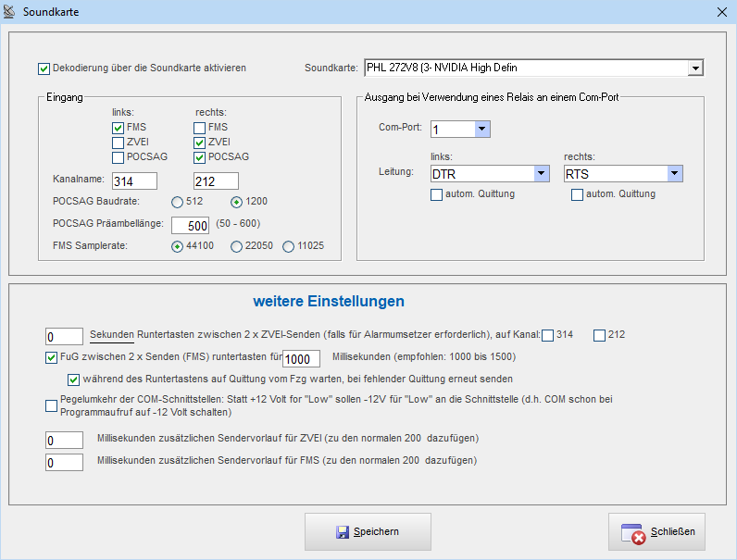The height and width of the screenshot is (560, 737).
Task: Open the left Leitung DTR dropdown
Action: pos(541,173)
